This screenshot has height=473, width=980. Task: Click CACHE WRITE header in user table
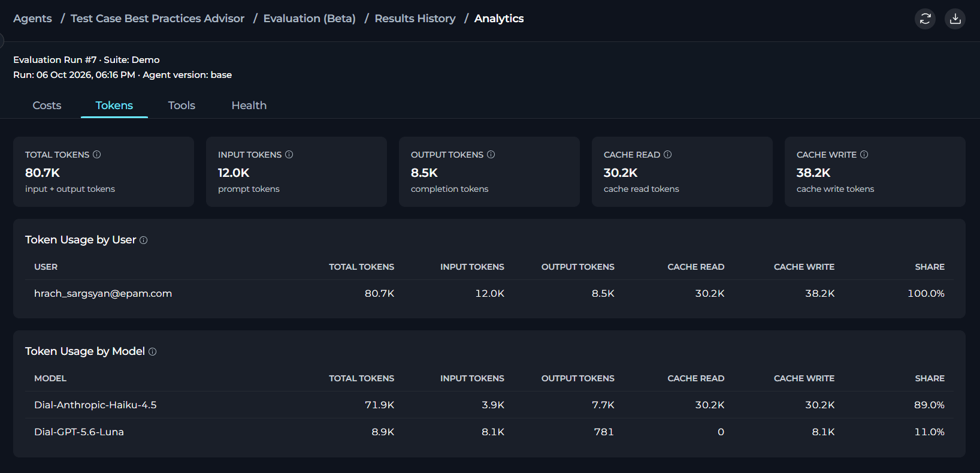[804, 267]
